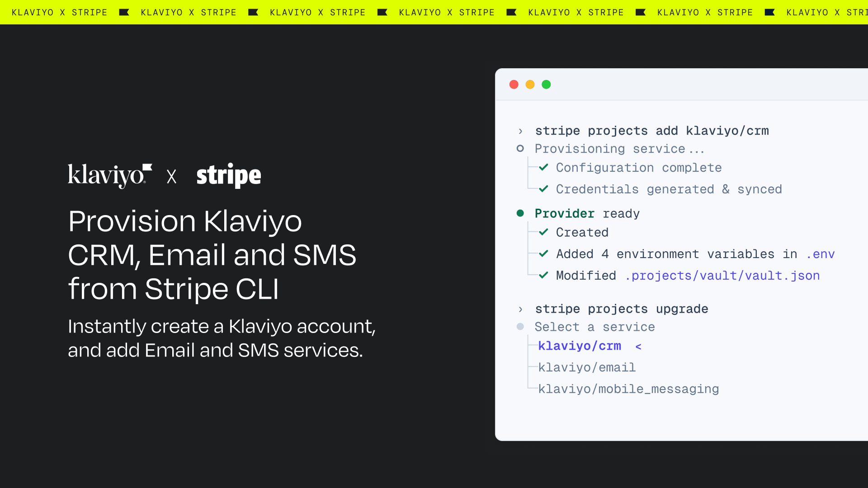Click the '<' selection arrow after klaviyo/crm

[x=638, y=347]
